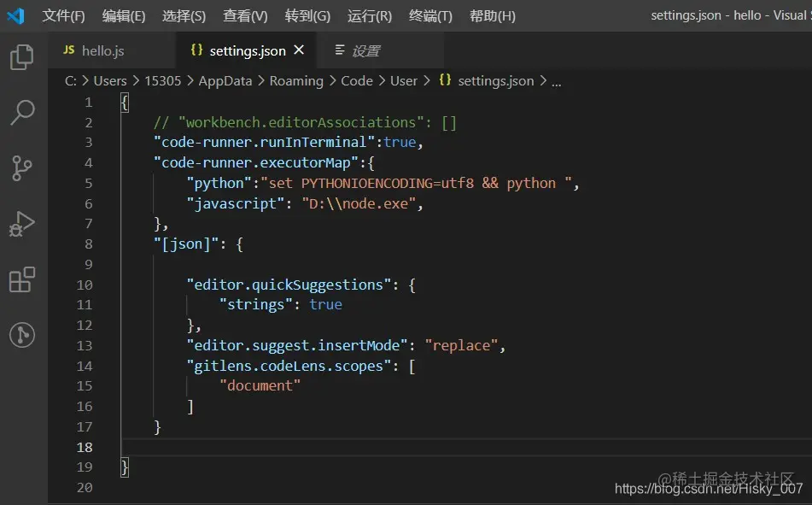This screenshot has height=505, width=812.
Task: Open the 运行(R) menu
Action: [x=369, y=15]
